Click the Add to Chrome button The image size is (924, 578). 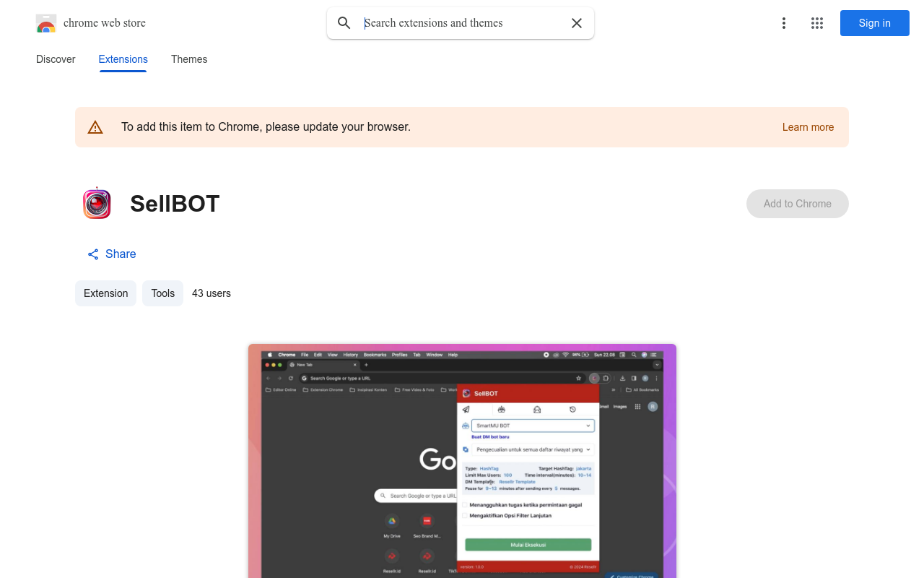click(798, 204)
